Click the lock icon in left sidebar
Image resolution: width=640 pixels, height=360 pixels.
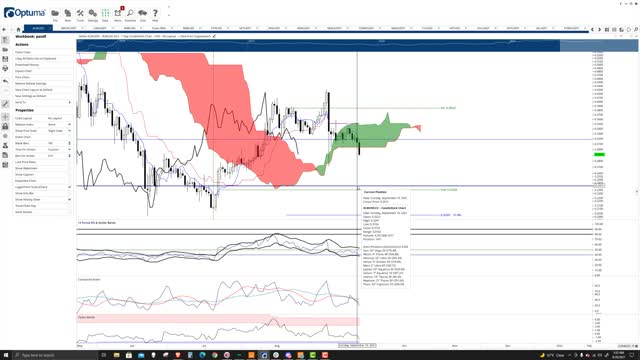[5, 127]
